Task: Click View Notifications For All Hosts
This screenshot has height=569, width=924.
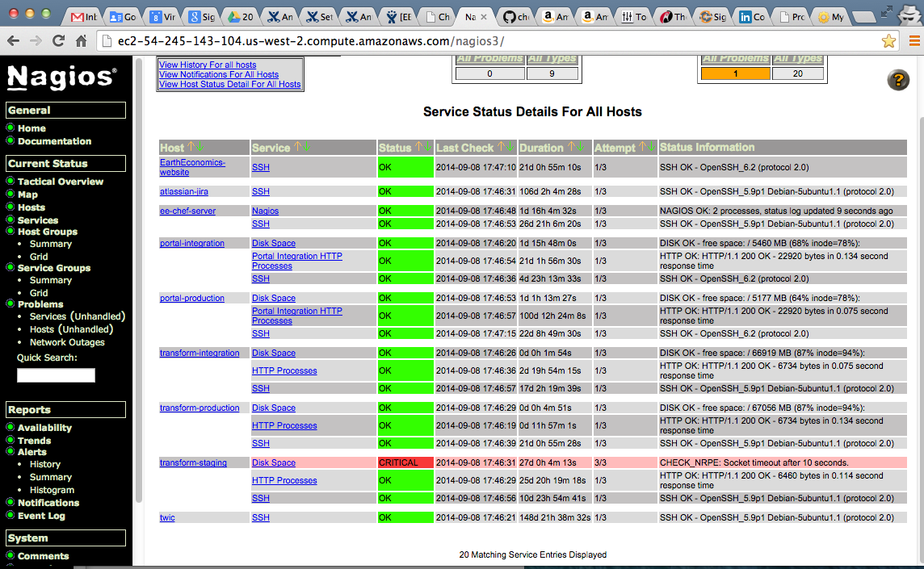Action: pyautogui.click(x=219, y=74)
